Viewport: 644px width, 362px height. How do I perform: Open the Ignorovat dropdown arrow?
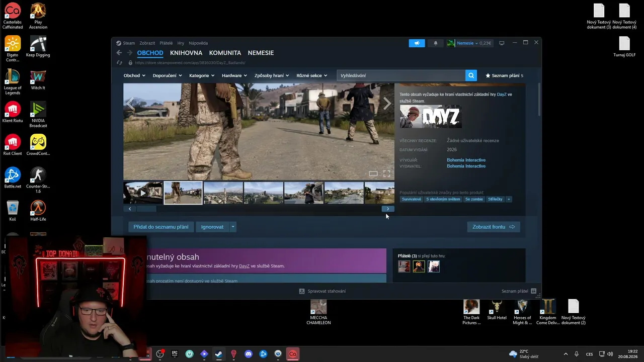(233, 227)
